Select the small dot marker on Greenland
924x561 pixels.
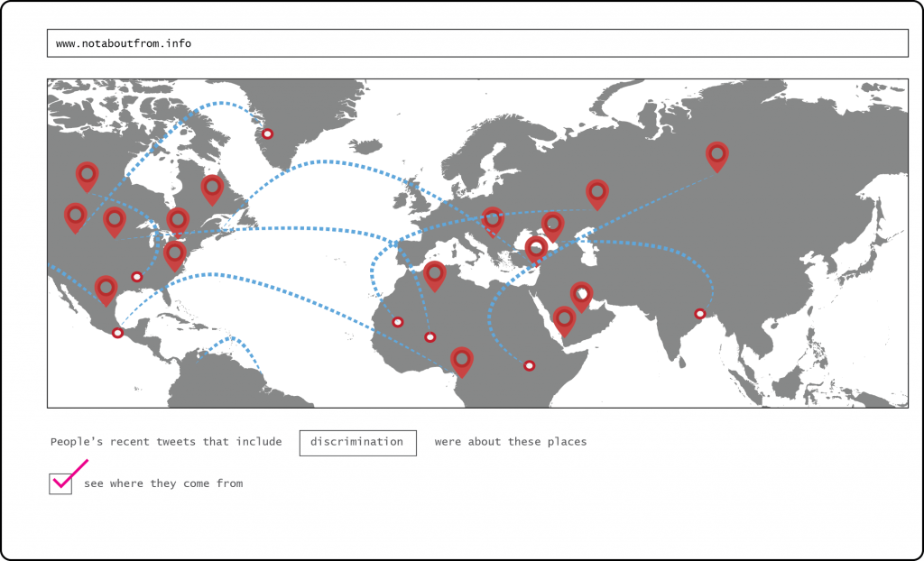tap(267, 133)
